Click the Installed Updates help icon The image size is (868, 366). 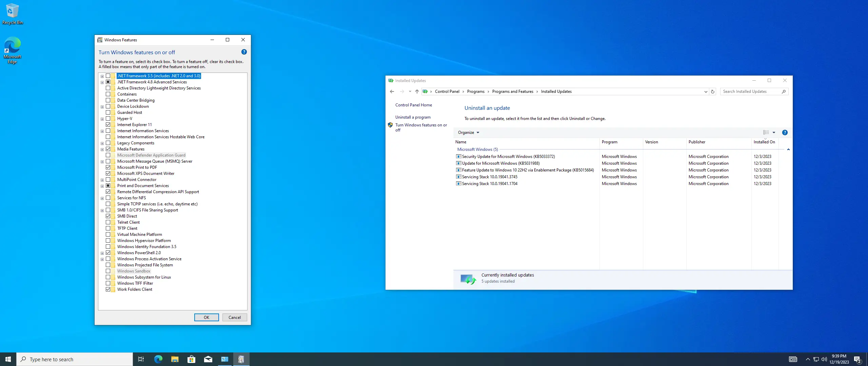(x=785, y=133)
